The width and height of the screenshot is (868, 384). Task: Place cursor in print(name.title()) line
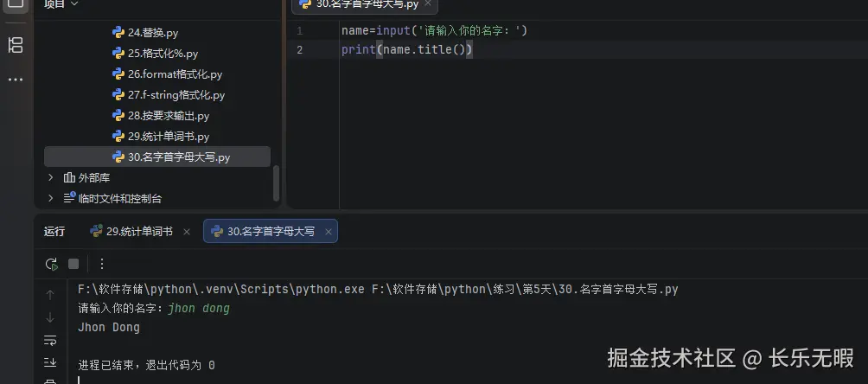point(407,50)
